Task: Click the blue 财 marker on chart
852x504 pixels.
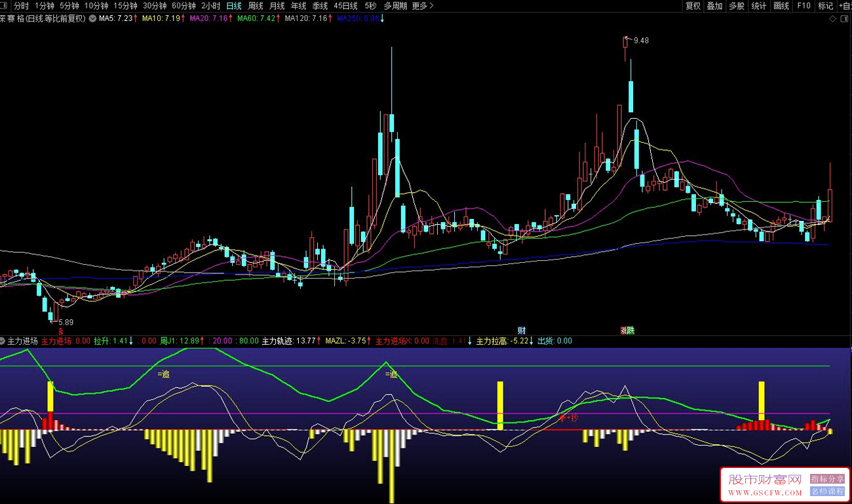Action: pyautogui.click(x=522, y=330)
